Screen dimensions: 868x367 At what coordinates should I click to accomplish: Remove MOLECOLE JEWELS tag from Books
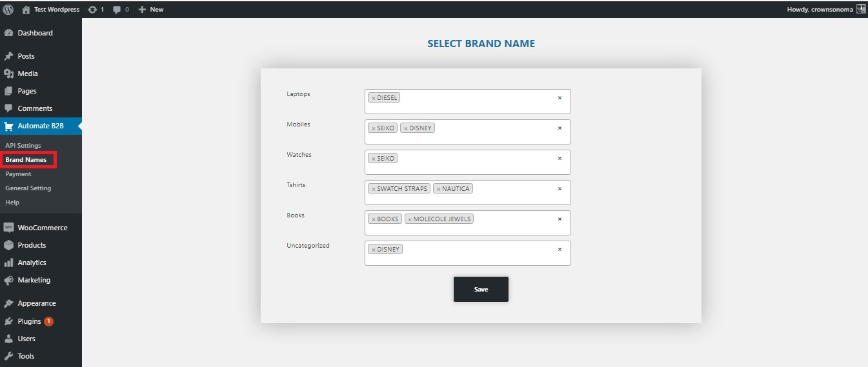pos(409,219)
